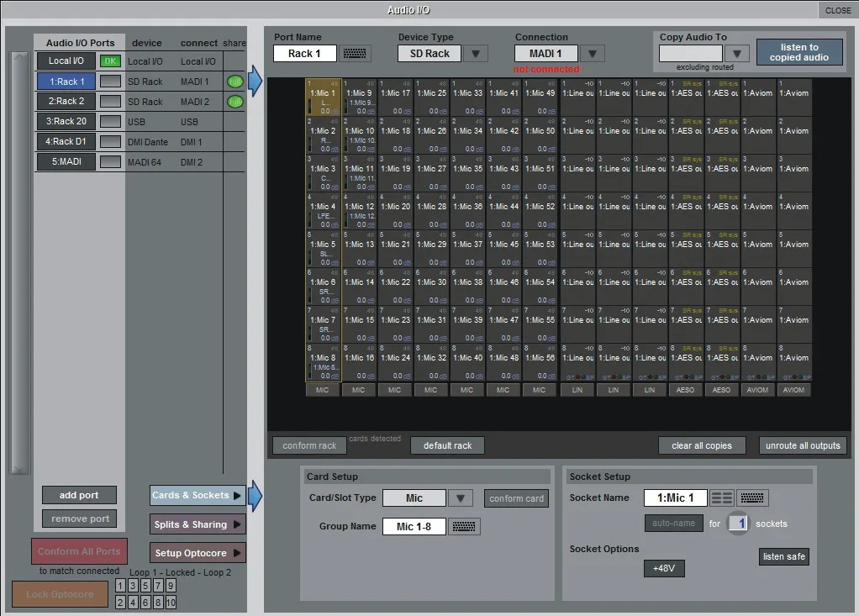Open the Connection dropdown arrow

(x=593, y=53)
